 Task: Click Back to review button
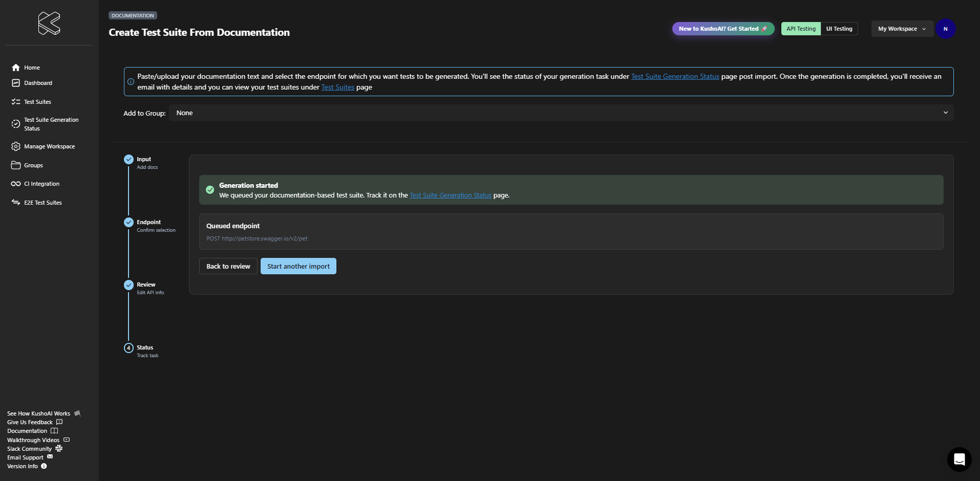point(228,266)
